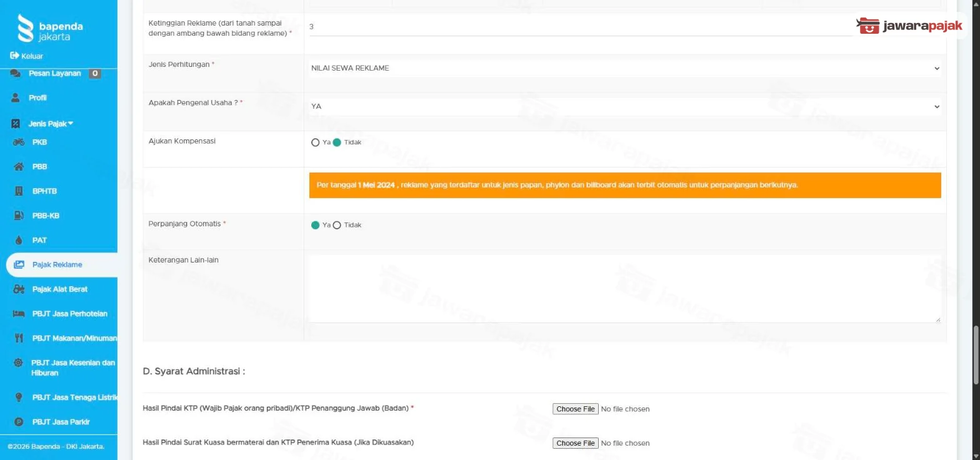Screen dimensions: 980x460
Task: Click the PKB motorcycle icon
Action: point(19,142)
